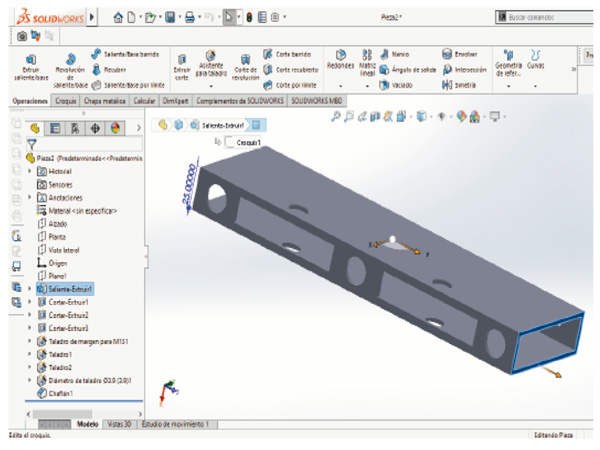The width and height of the screenshot is (600, 450).
Task: Expand the Historial tree node
Action: click(30, 171)
